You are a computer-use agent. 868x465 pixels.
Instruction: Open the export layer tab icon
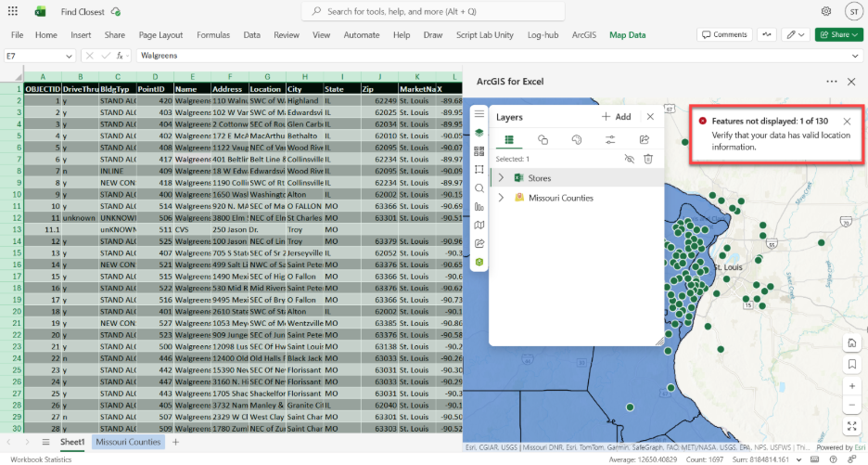coord(644,139)
